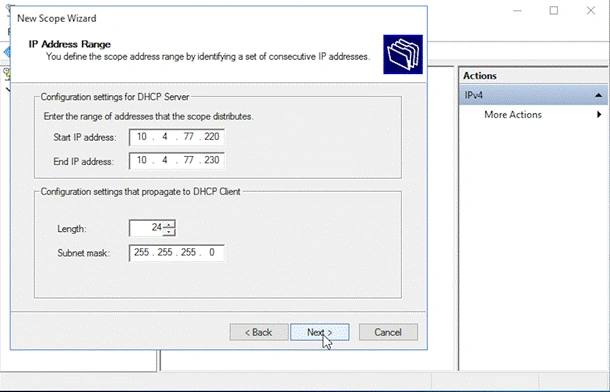610x392 pixels.
Task: Click the wizard folders icon
Action: [x=403, y=54]
